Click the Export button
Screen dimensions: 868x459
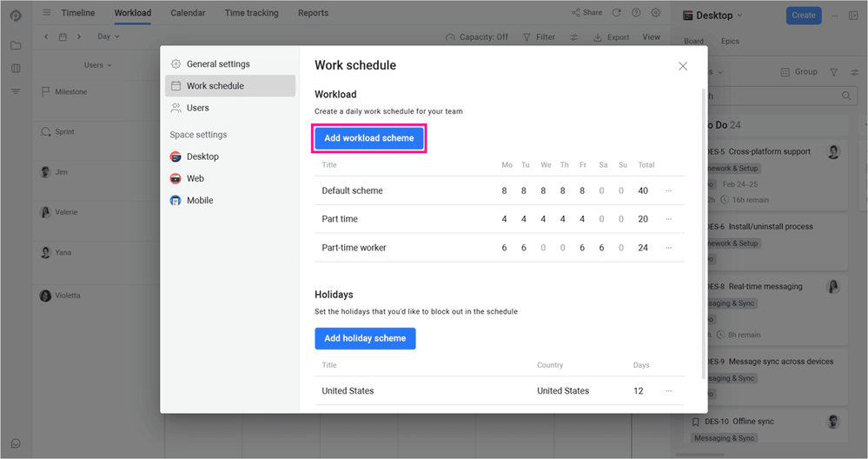[x=611, y=37]
